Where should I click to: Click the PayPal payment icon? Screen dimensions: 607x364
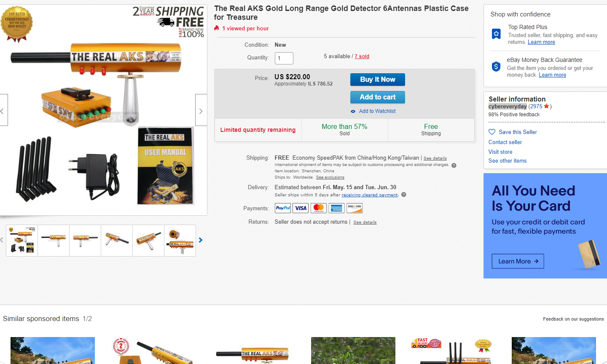(283, 208)
